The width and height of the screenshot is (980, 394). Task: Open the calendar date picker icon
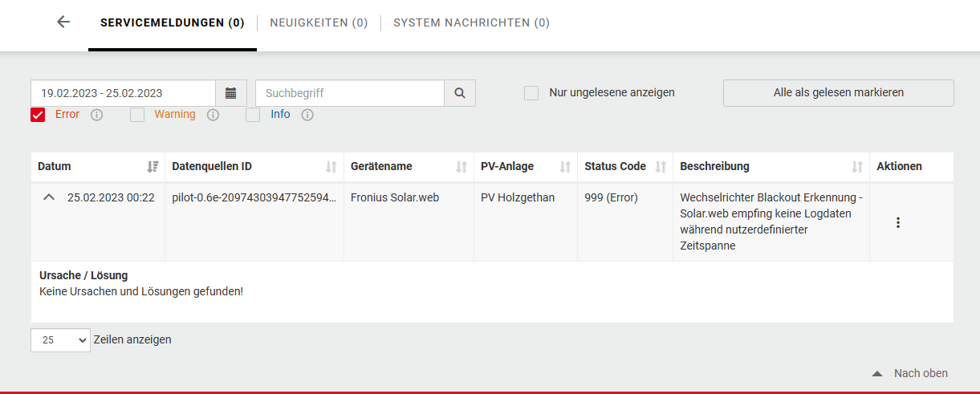click(230, 93)
